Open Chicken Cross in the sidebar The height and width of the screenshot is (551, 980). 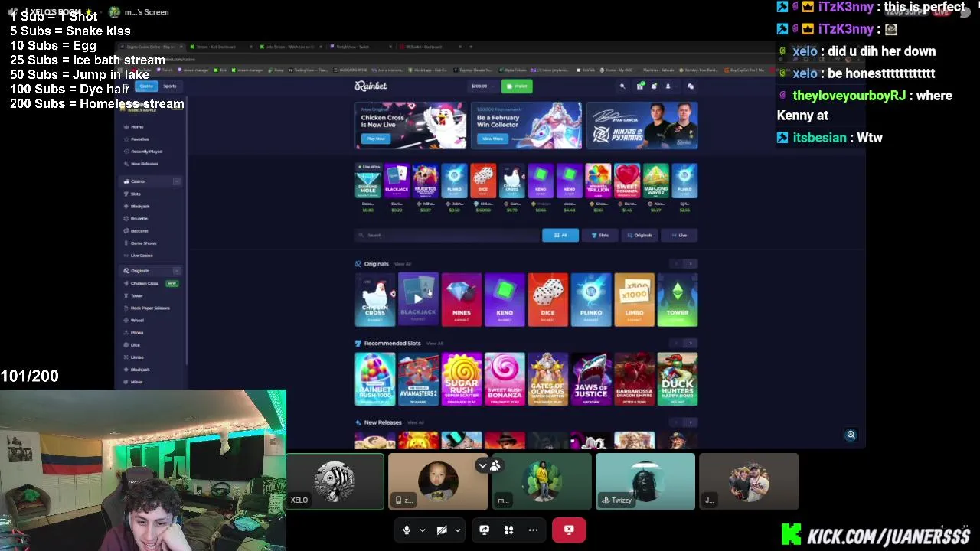tap(144, 283)
